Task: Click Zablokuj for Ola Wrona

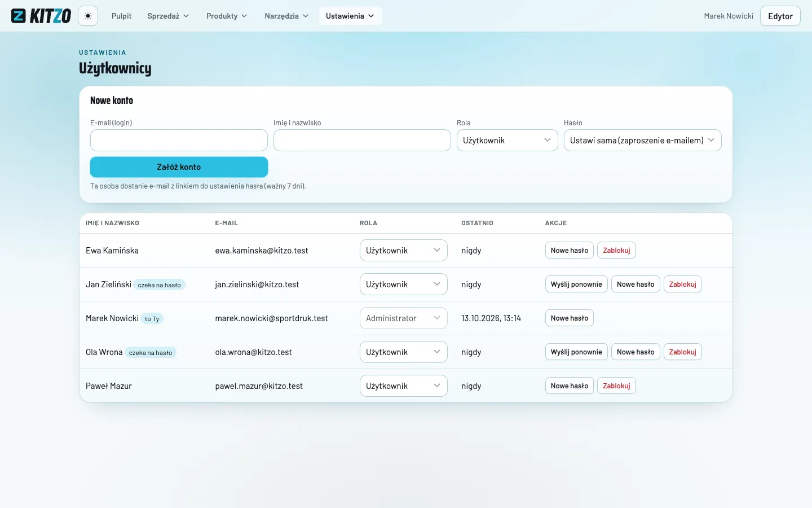Action: [x=683, y=352]
